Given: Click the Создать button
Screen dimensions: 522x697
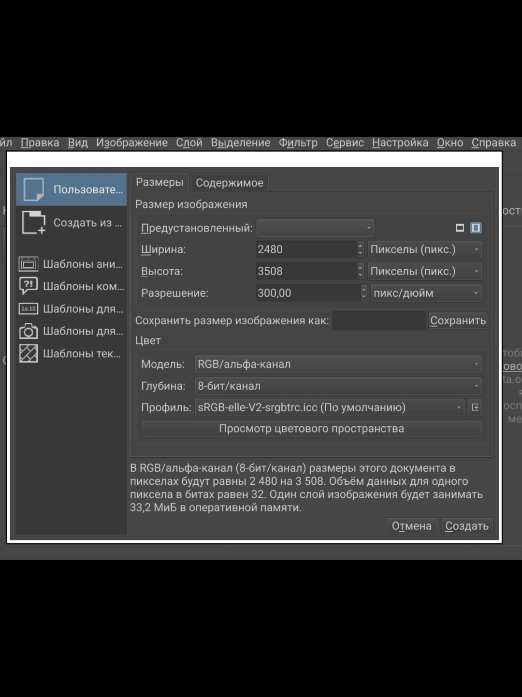Looking at the screenshot, I should click(x=467, y=526).
